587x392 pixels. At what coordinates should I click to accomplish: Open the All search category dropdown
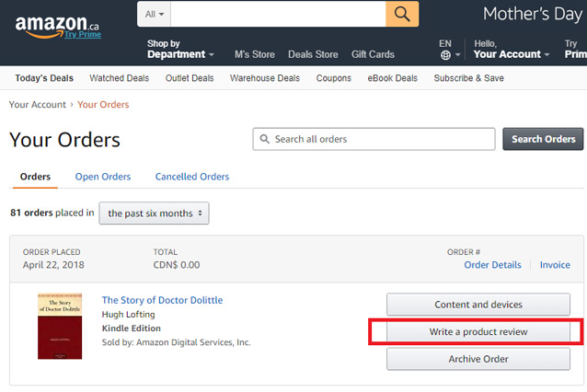(155, 14)
